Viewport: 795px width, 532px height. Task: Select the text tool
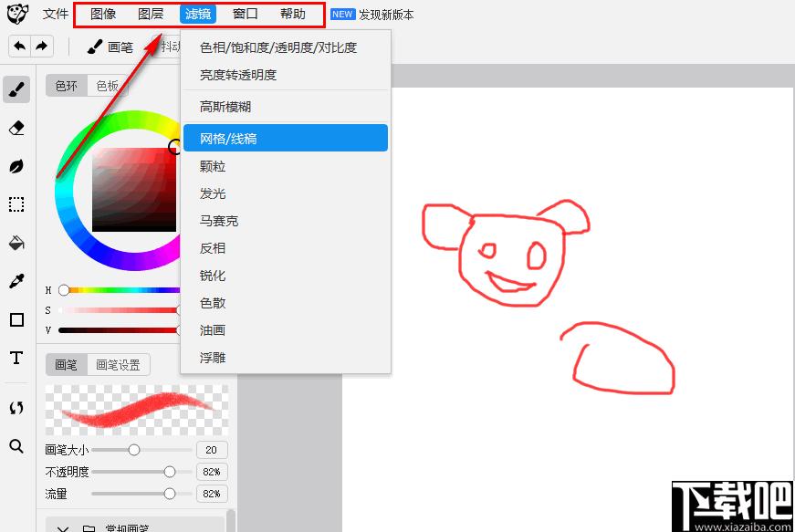pyautogui.click(x=16, y=358)
